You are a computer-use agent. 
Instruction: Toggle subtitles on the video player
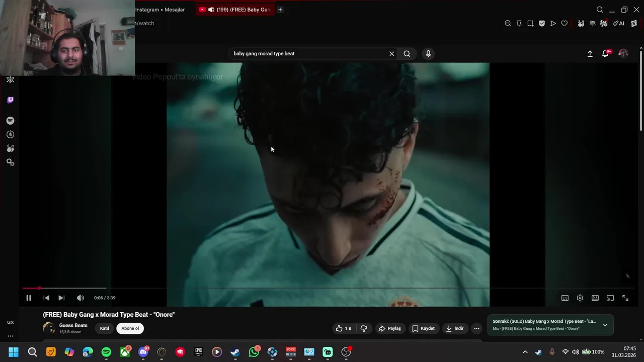(565, 298)
